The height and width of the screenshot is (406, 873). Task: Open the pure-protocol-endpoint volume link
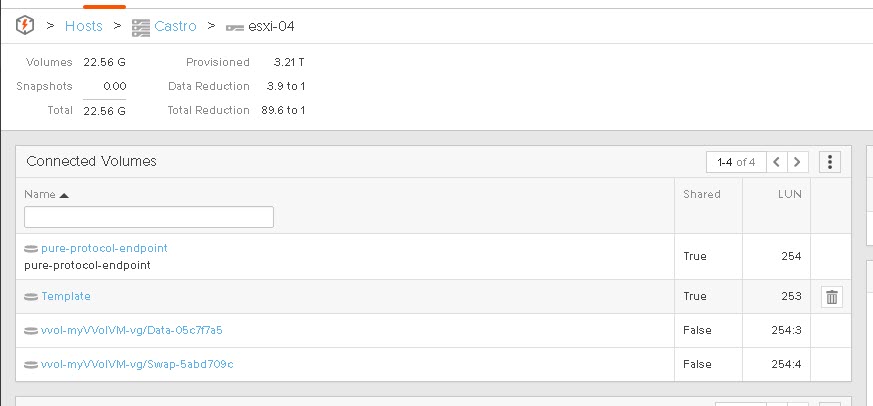pyautogui.click(x=104, y=248)
